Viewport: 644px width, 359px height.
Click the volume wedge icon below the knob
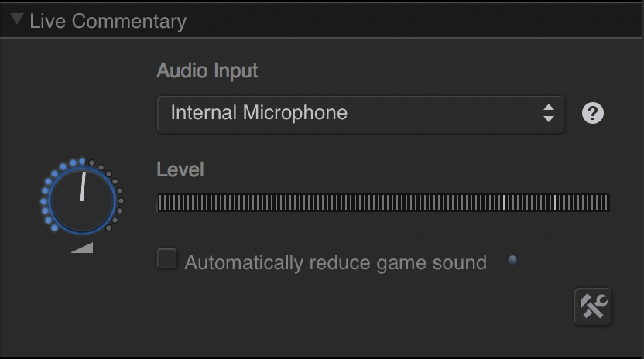click(82, 248)
